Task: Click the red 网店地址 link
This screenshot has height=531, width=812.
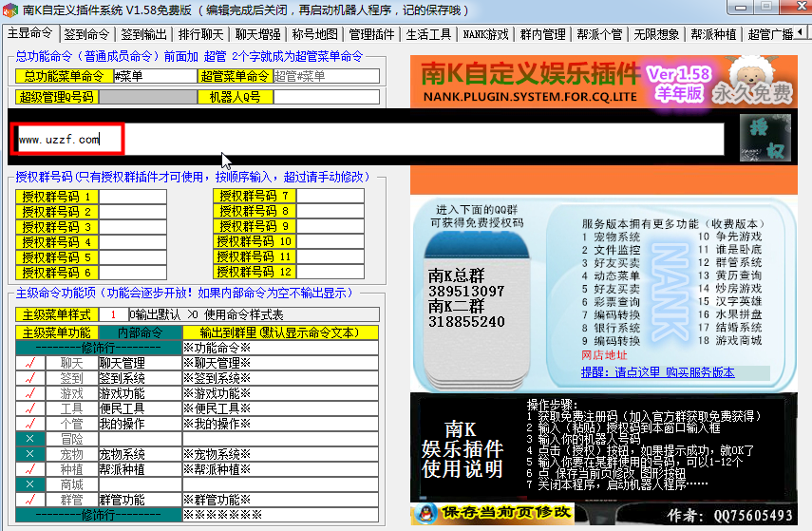Action: 604,355
